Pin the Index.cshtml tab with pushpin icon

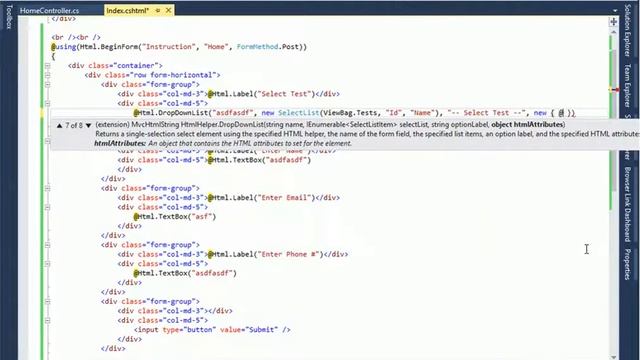tap(158, 11)
